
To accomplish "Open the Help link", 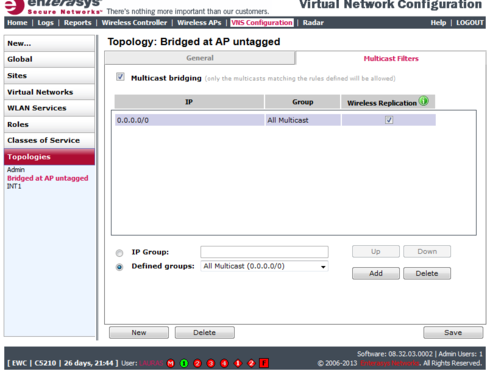I will (x=438, y=23).
